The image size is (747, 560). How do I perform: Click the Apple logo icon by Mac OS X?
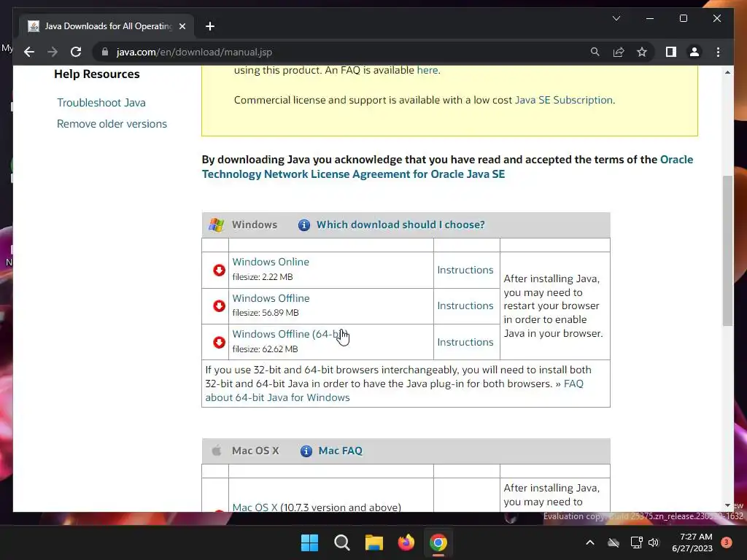[x=216, y=451]
